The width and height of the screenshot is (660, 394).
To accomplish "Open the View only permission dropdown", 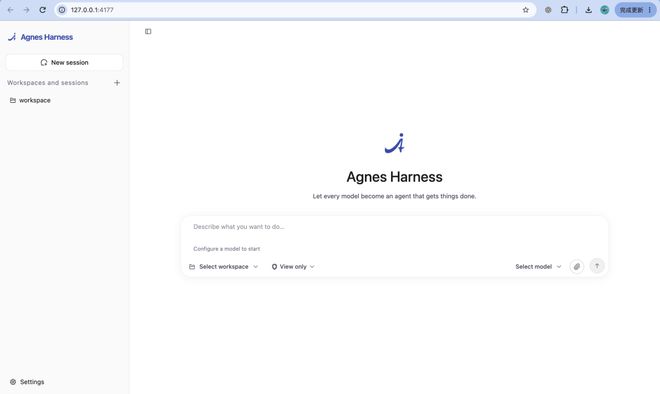I will (293, 266).
